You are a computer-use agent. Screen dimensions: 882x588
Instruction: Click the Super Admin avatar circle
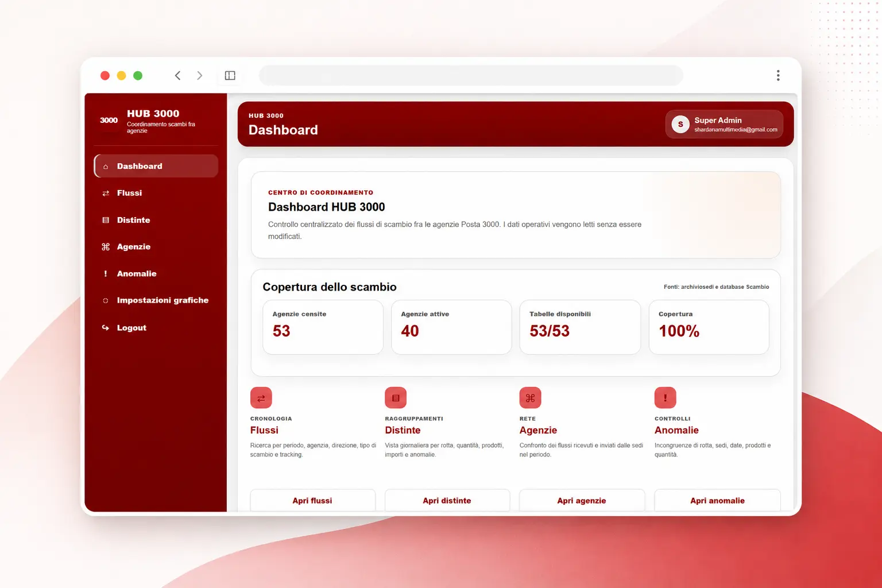pos(680,124)
